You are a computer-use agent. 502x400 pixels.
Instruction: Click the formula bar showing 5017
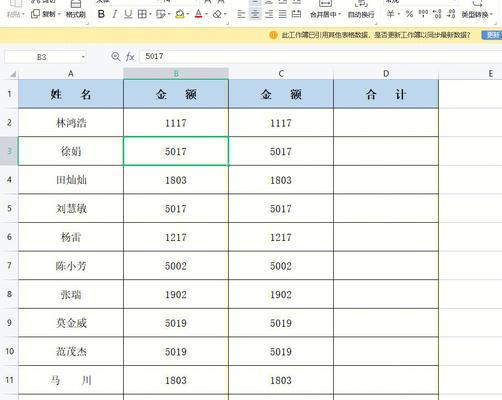click(x=320, y=56)
